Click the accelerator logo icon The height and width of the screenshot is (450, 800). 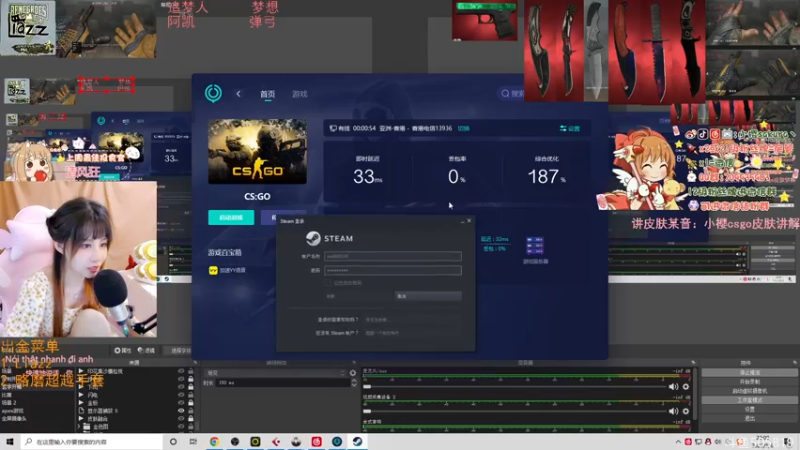pos(213,93)
